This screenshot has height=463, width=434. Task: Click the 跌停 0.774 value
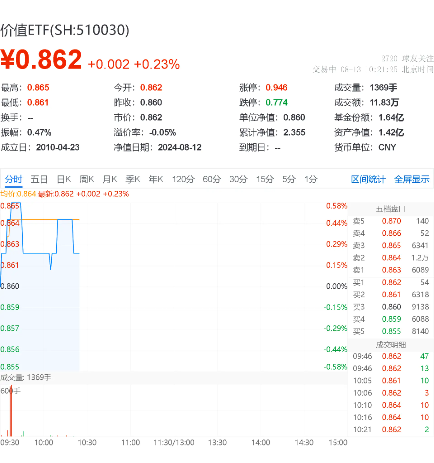tap(276, 102)
